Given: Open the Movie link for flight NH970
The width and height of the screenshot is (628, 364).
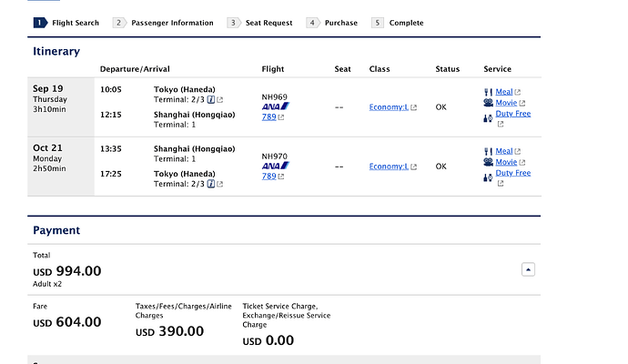Looking at the screenshot, I should 506,162.
